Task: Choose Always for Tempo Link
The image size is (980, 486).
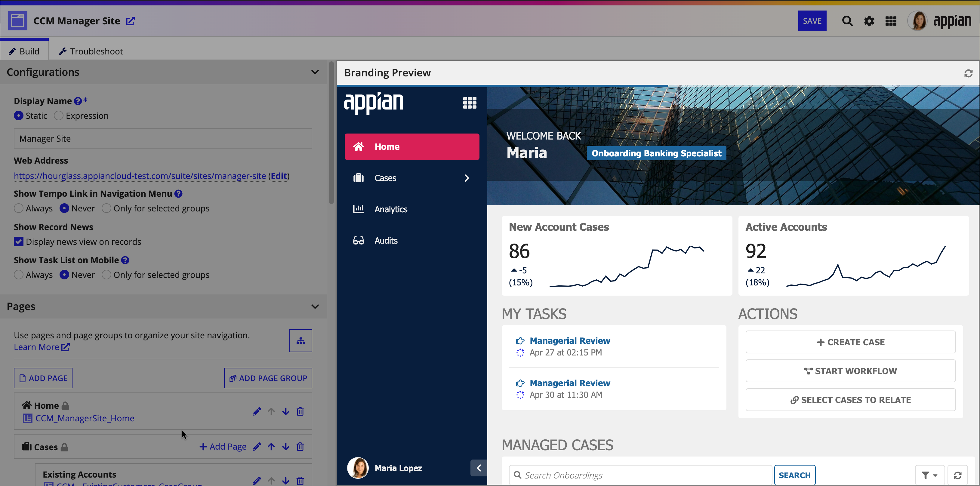Action: (19, 208)
